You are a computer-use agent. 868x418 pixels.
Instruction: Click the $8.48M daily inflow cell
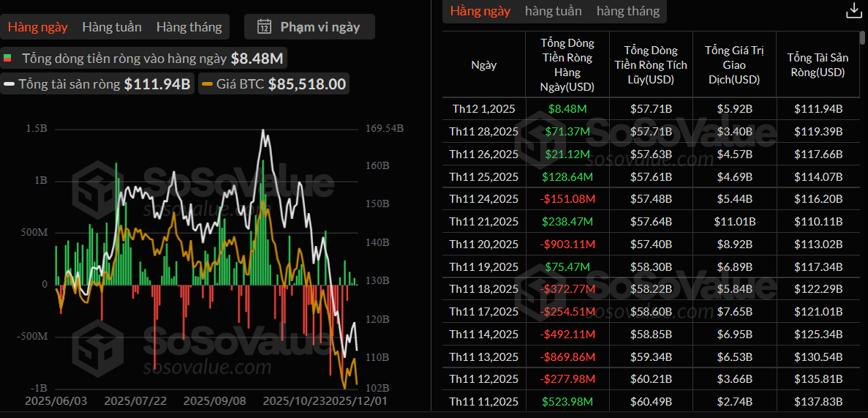[x=567, y=109]
